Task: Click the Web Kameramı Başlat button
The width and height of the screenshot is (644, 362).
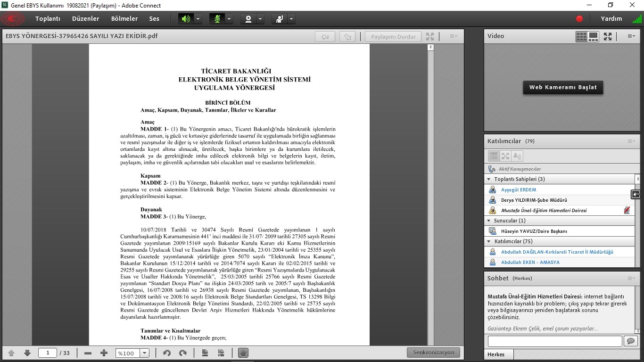Action: 563,87
